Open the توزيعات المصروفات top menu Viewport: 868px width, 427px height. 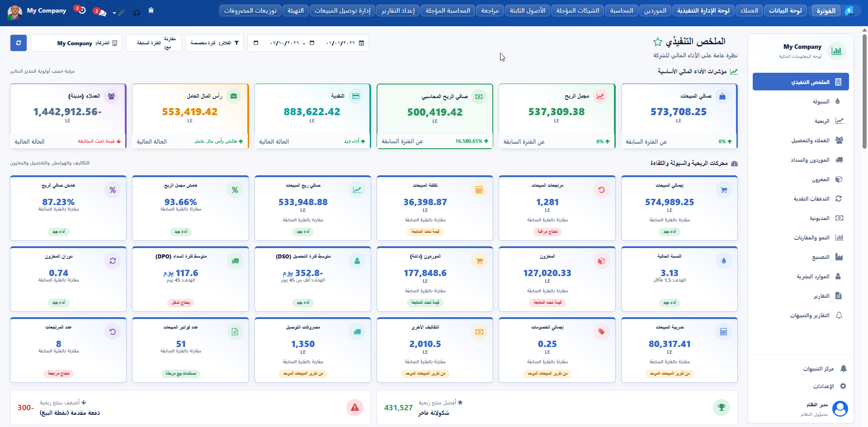[250, 10]
